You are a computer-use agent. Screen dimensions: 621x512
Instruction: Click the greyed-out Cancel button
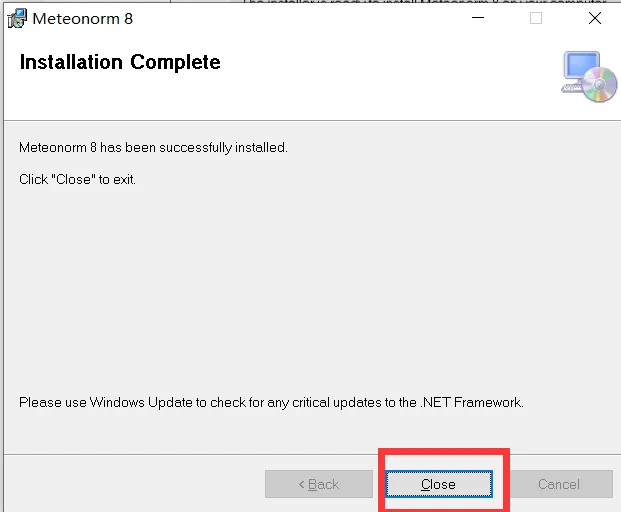tap(558, 484)
